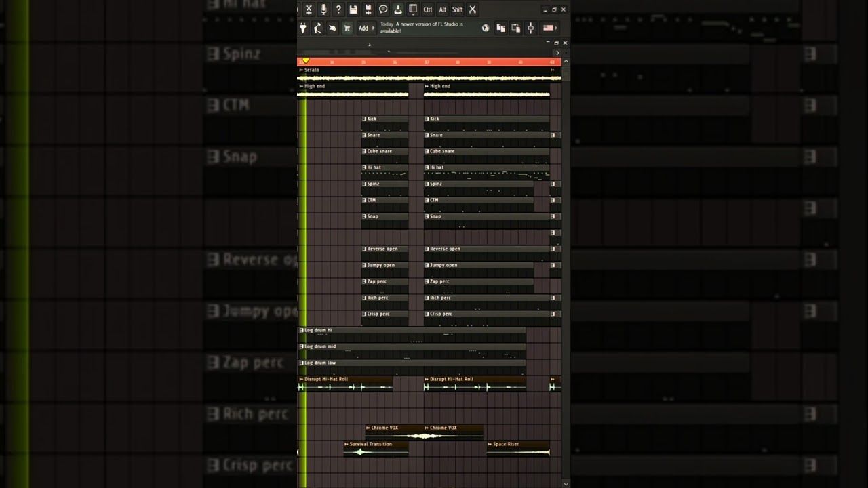Screen dimensions: 868x488
Task: Select the Survival Transition audio clip
Action: click(x=376, y=448)
